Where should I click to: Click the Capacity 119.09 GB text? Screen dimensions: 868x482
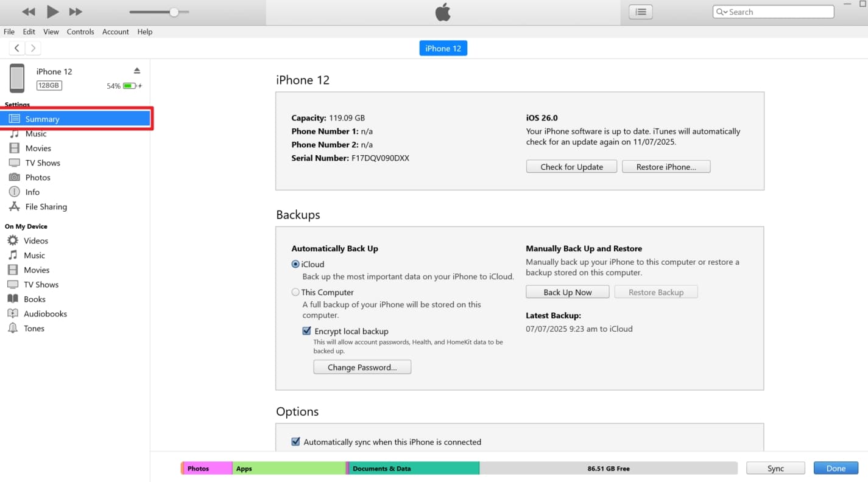point(328,117)
